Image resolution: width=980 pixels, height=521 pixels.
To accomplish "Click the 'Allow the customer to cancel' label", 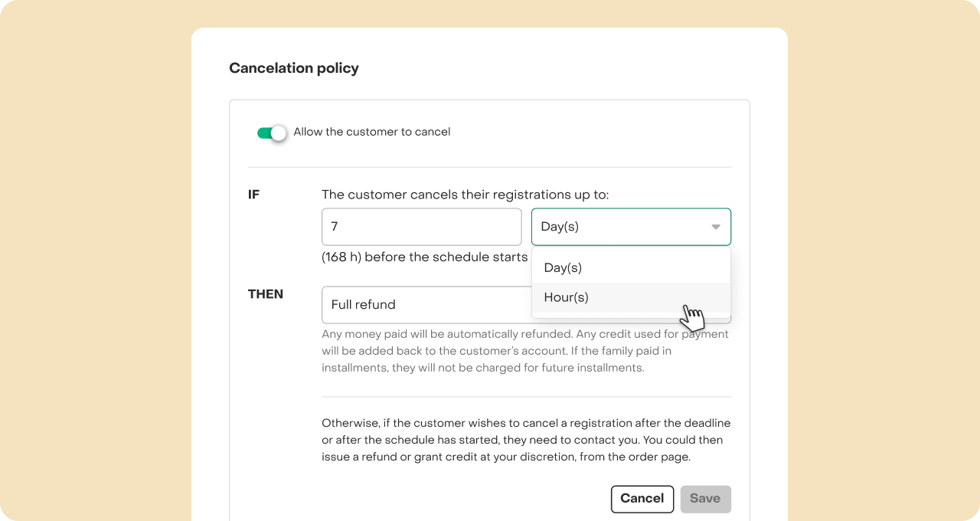I will [x=372, y=132].
